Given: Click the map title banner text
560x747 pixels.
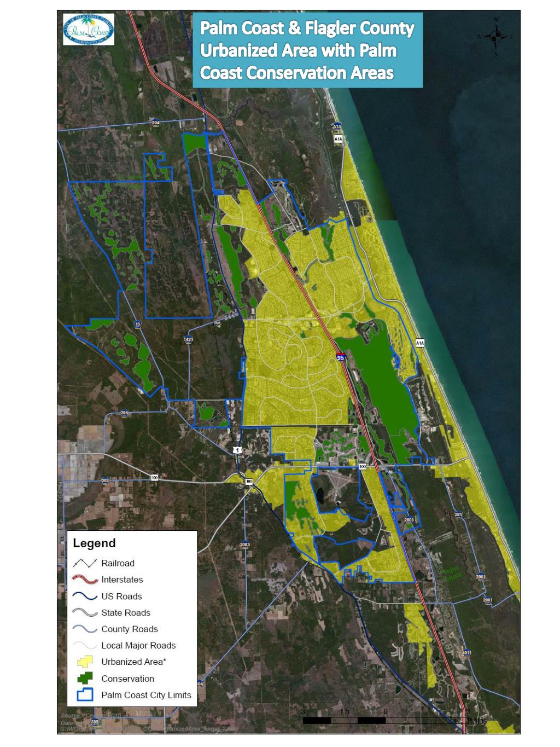Looking at the screenshot, I should (x=307, y=50).
